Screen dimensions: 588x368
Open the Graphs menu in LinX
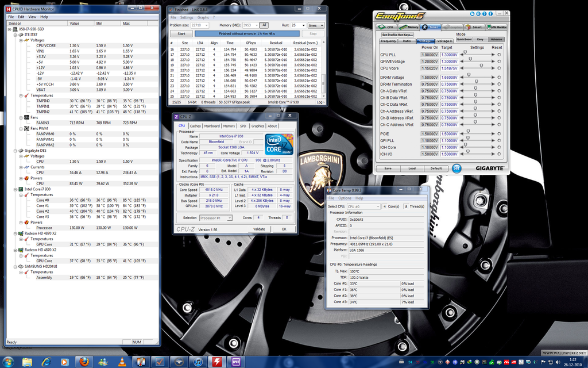(x=203, y=17)
